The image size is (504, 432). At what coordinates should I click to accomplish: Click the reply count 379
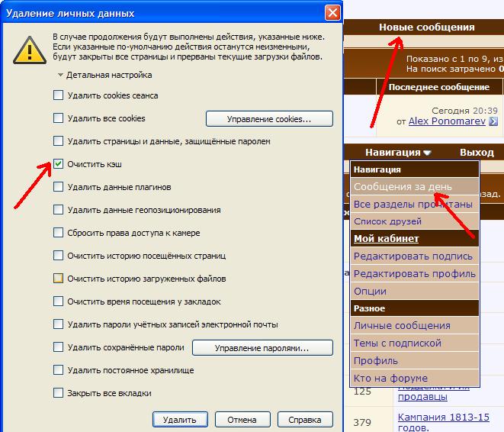click(x=362, y=422)
